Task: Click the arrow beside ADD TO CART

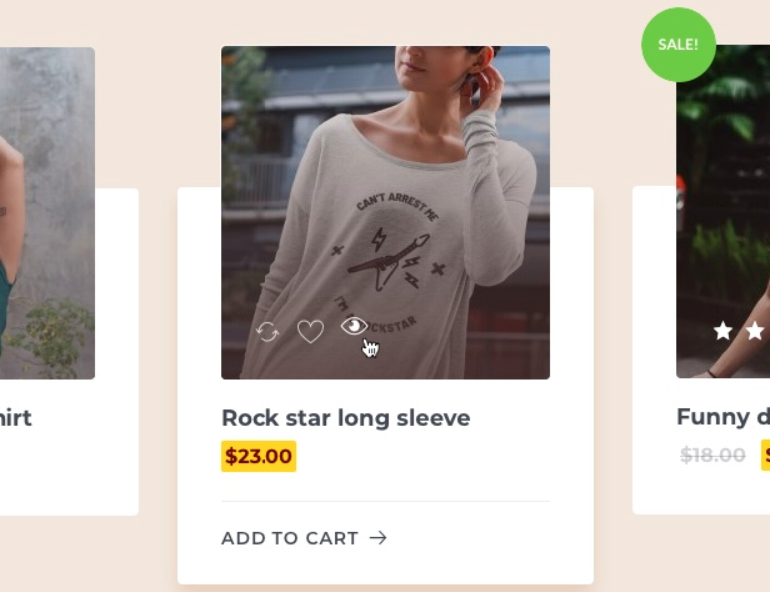Action: pos(378,538)
